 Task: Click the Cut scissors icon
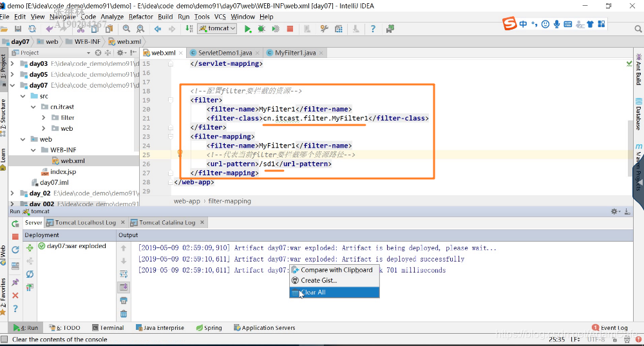pyautogui.click(x=80, y=29)
